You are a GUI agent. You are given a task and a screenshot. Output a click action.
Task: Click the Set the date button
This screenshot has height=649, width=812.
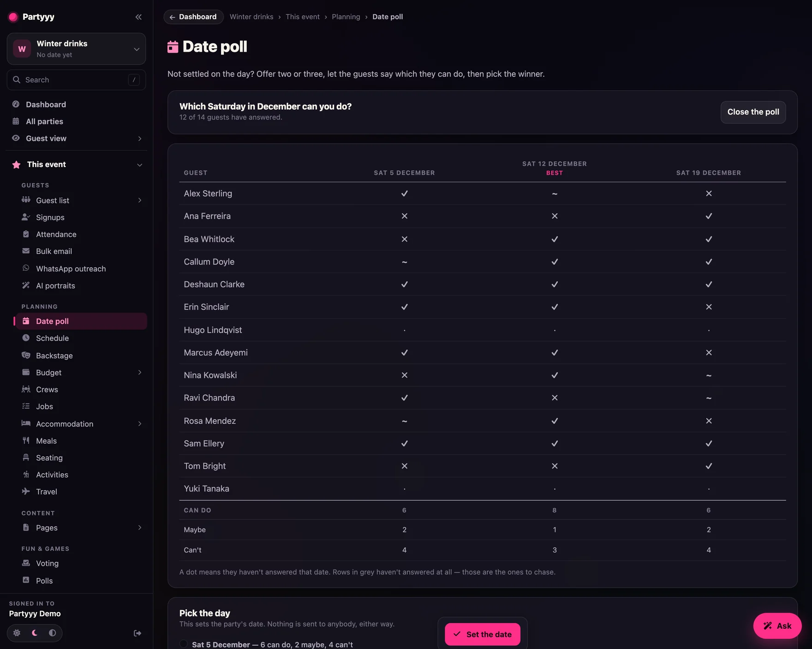[x=483, y=634]
